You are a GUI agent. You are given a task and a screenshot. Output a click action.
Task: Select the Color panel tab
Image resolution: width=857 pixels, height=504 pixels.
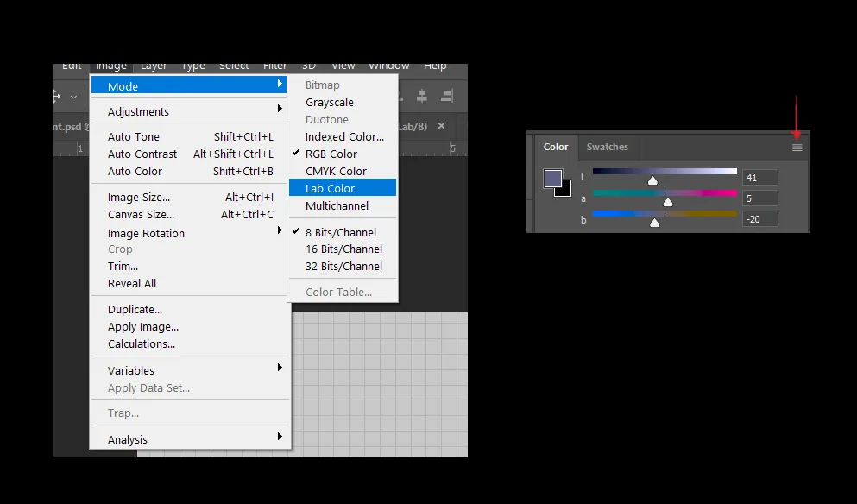coord(556,147)
